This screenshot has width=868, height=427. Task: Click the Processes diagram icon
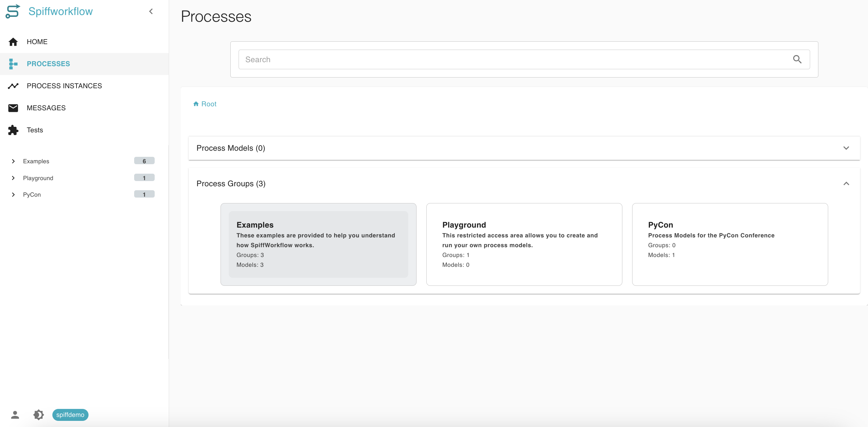pyautogui.click(x=13, y=64)
